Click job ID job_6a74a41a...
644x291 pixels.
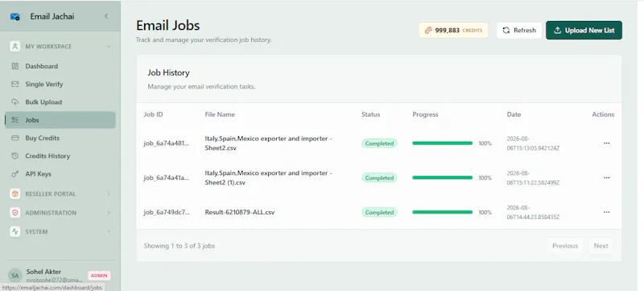[167, 178]
